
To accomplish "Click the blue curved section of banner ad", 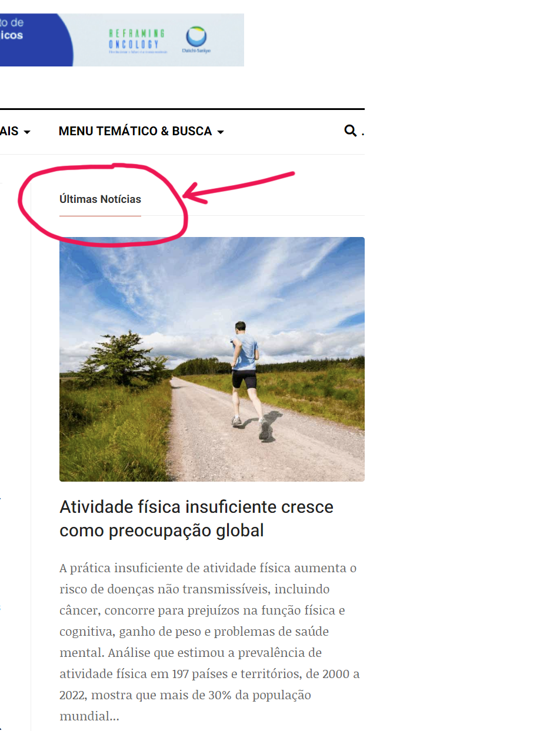I will [36, 40].
